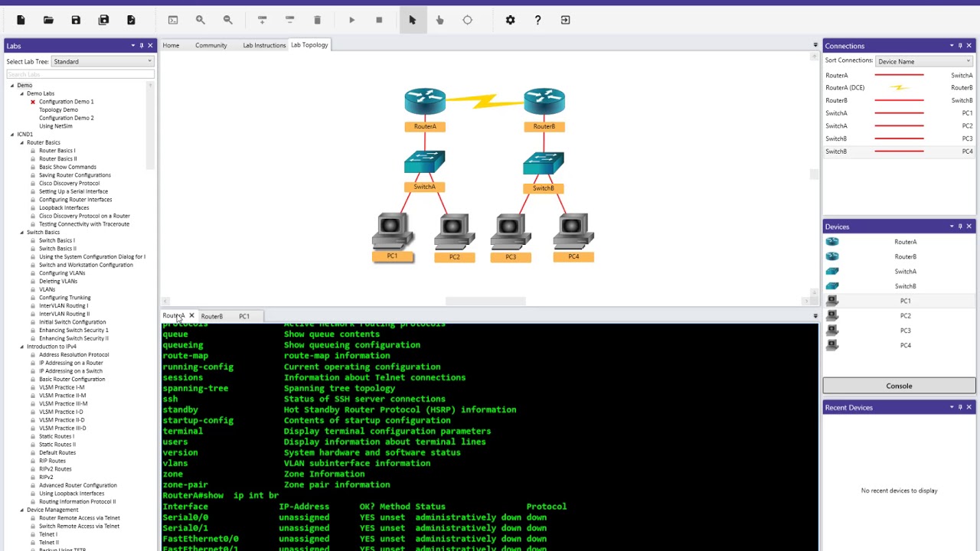Click the Grade Lab checkmark document icon

pyautogui.click(x=131, y=20)
